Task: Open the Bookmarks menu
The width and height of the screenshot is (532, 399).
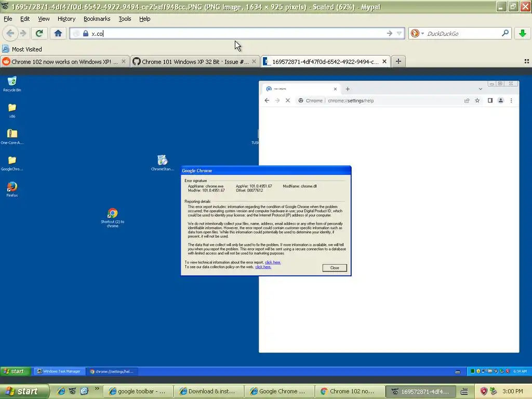Action: click(x=97, y=19)
